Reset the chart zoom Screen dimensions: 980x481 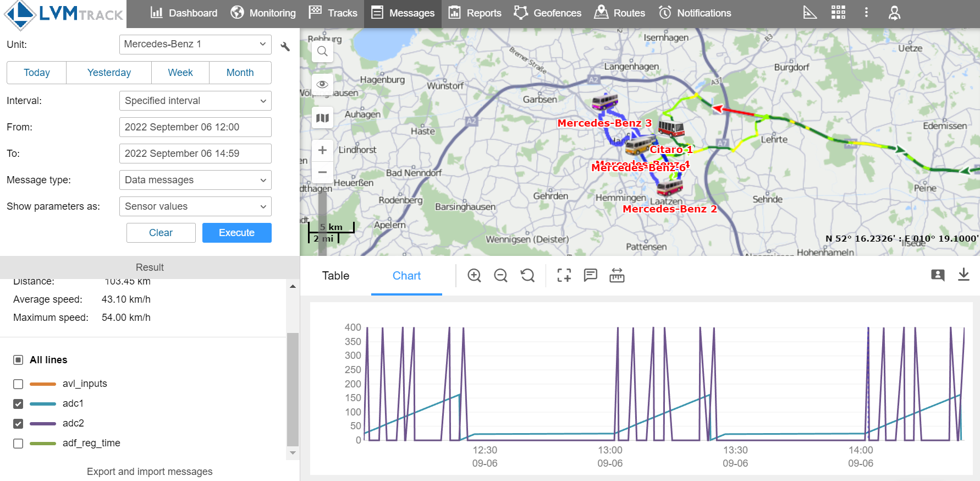pyautogui.click(x=527, y=275)
